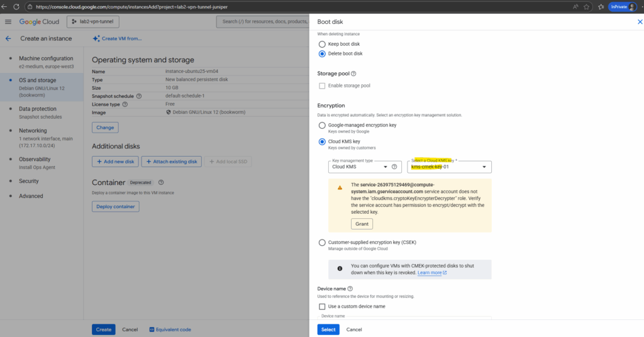Enable storage pool checkbox
Viewport: 644px width, 337px height.
tap(322, 86)
